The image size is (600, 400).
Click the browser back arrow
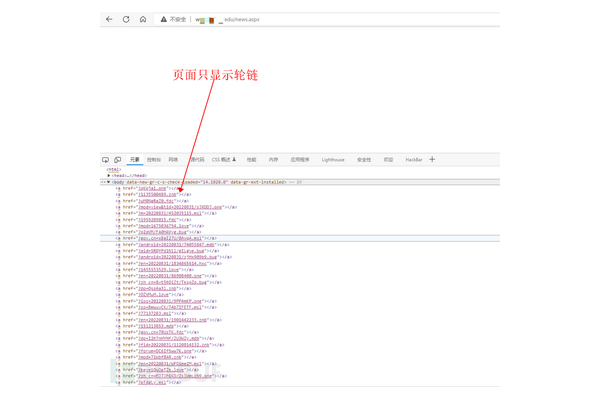(x=110, y=19)
